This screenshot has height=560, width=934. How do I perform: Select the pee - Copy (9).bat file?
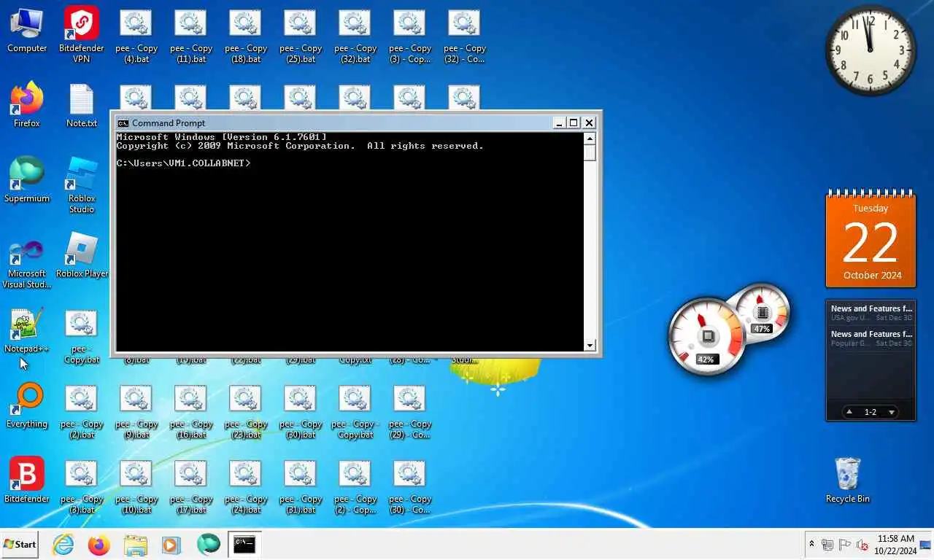pos(136,412)
